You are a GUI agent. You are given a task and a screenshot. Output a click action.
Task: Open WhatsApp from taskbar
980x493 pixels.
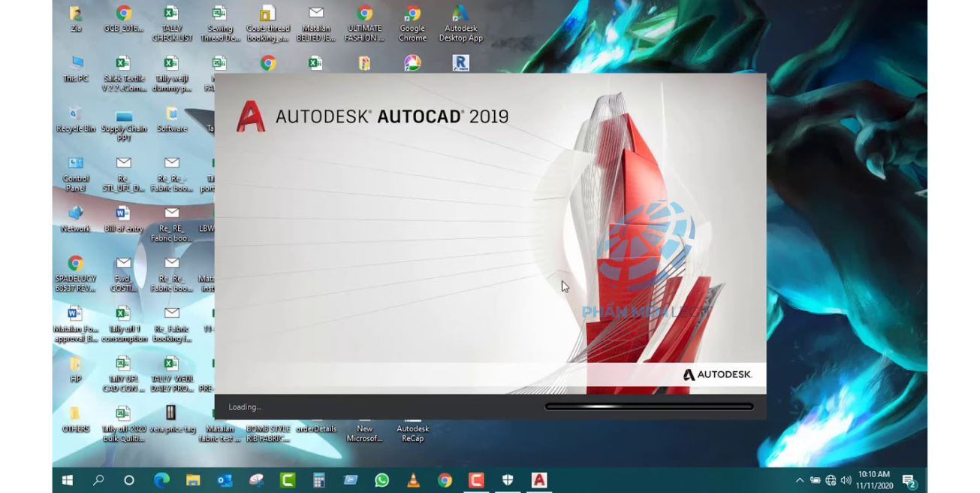pos(381,480)
